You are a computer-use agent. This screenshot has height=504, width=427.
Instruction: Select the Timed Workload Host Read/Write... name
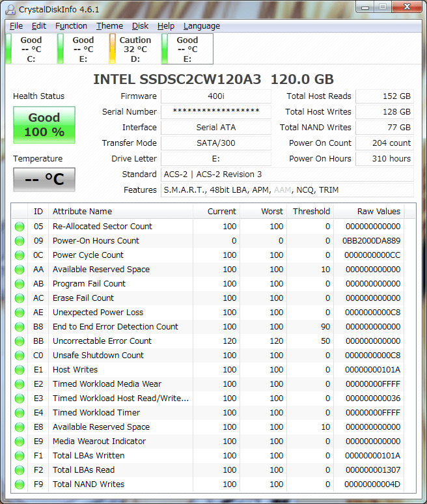click(x=120, y=399)
